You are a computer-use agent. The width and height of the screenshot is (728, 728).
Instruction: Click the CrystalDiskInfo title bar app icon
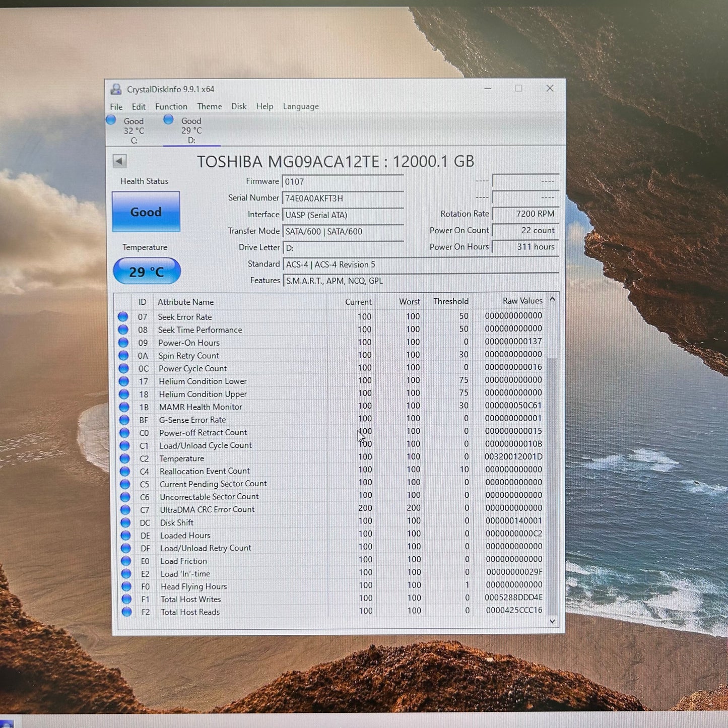click(x=116, y=90)
